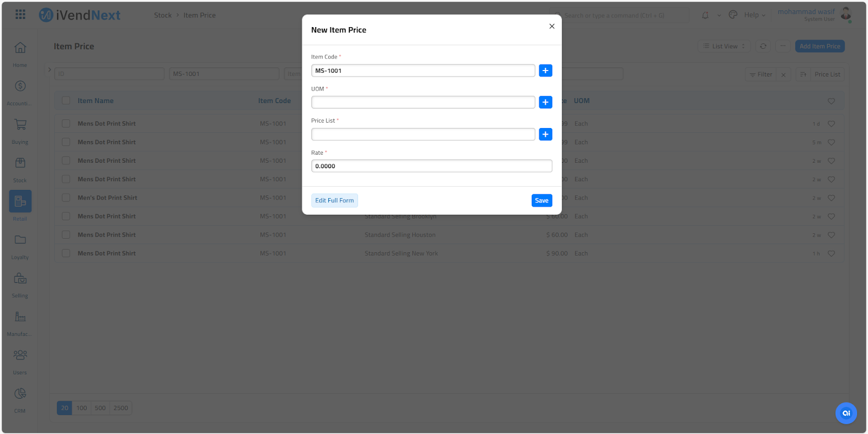Open Users module in the sidebar
868x434 pixels.
[x=20, y=362]
